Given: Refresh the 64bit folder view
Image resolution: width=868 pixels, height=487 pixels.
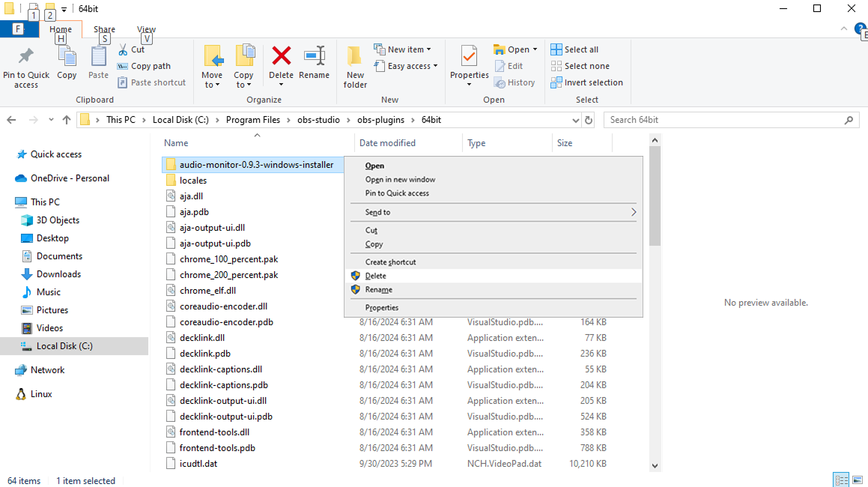Looking at the screenshot, I should 589,120.
